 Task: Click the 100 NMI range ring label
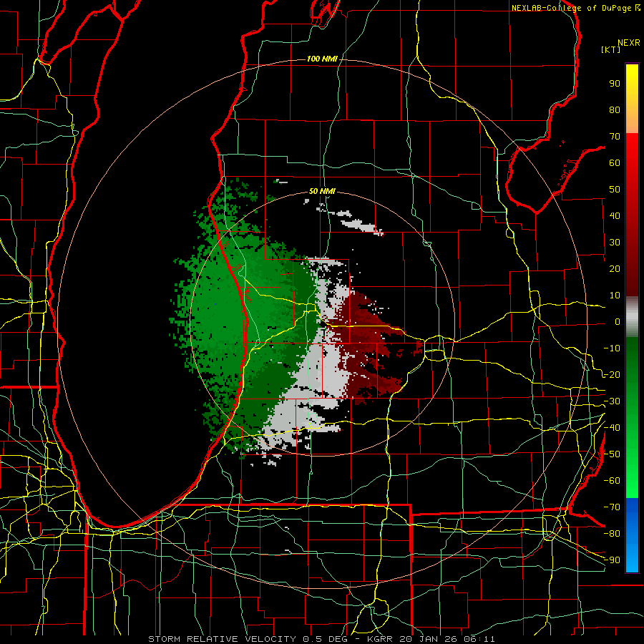tap(322, 59)
